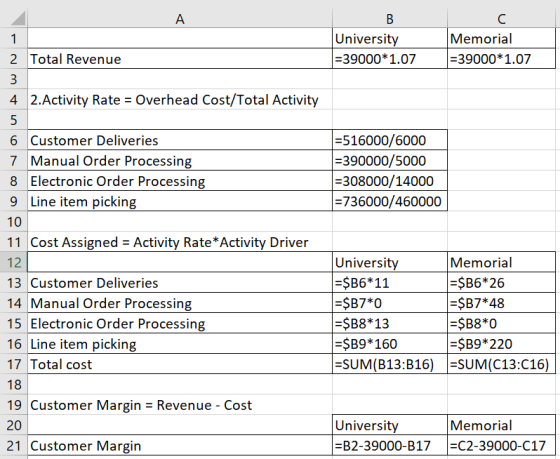The width and height of the screenshot is (560, 459).
Task: Select column A header
Action: [180, 19]
